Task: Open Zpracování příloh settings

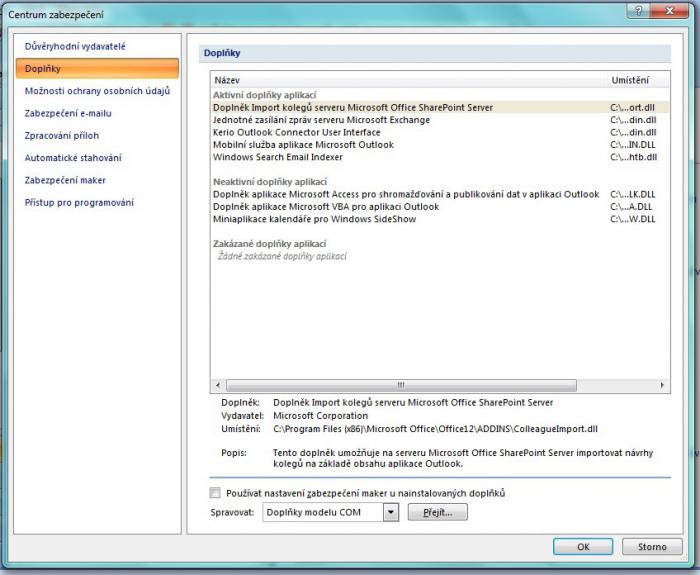Action: pyautogui.click(x=62, y=135)
